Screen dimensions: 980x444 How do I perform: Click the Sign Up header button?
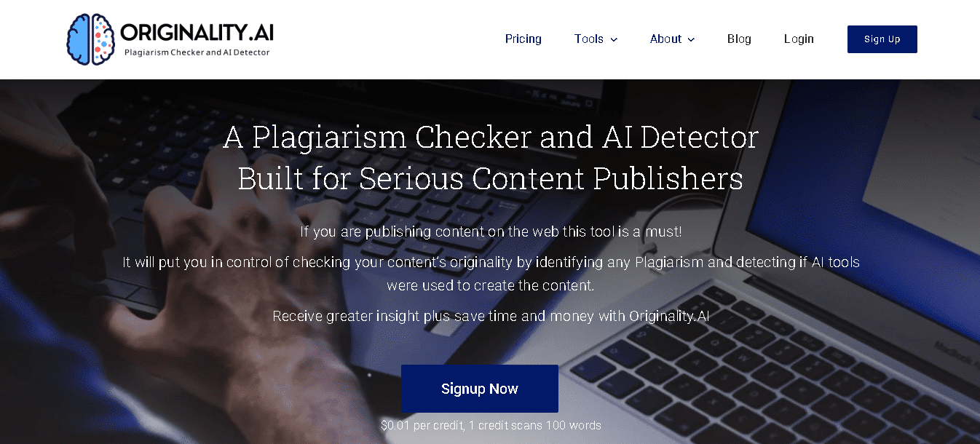(x=882, y=39)
